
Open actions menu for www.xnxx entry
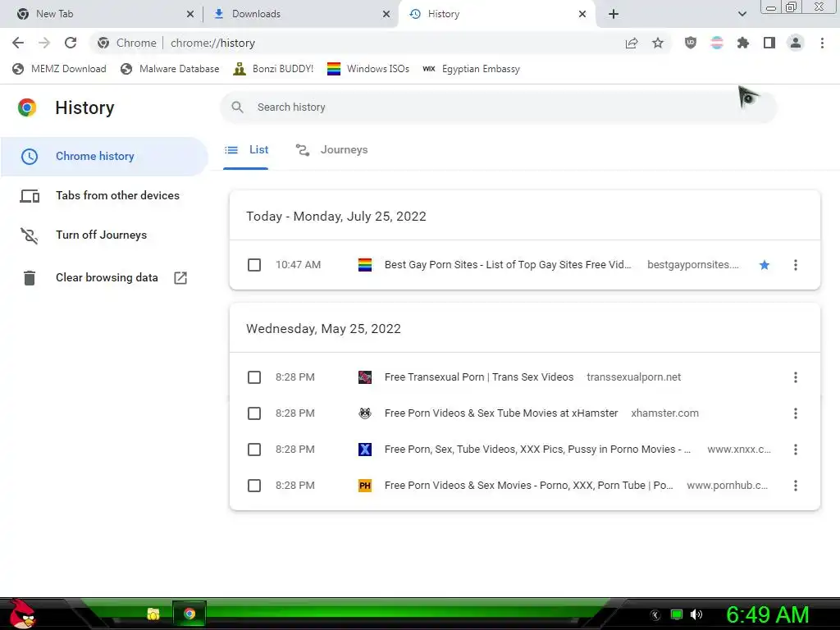click(x=796, y=450)
